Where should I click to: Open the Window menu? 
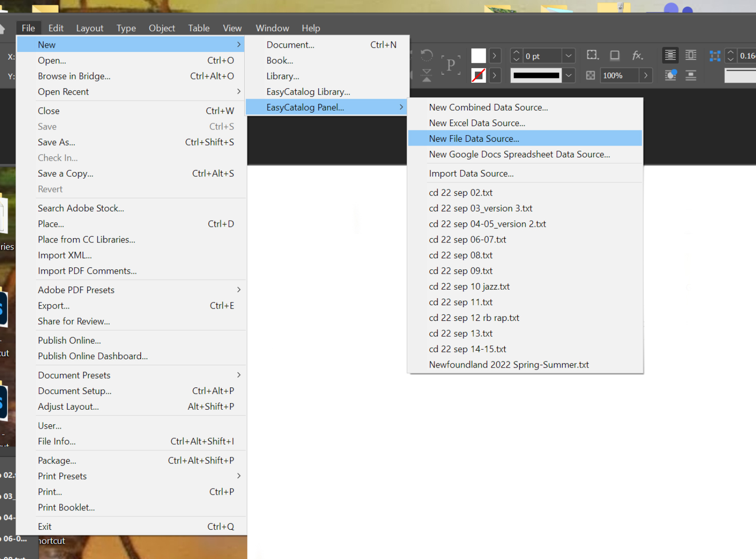273,28
